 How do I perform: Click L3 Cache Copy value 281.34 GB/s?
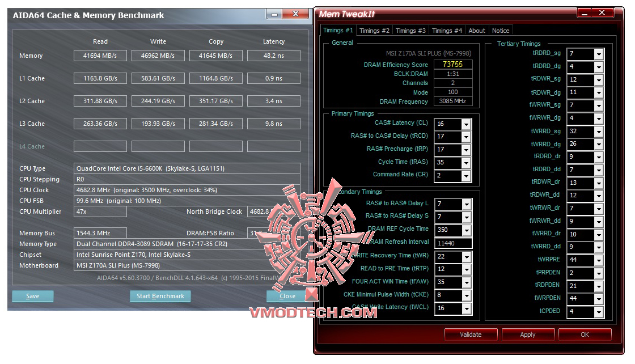coord(216,124)
